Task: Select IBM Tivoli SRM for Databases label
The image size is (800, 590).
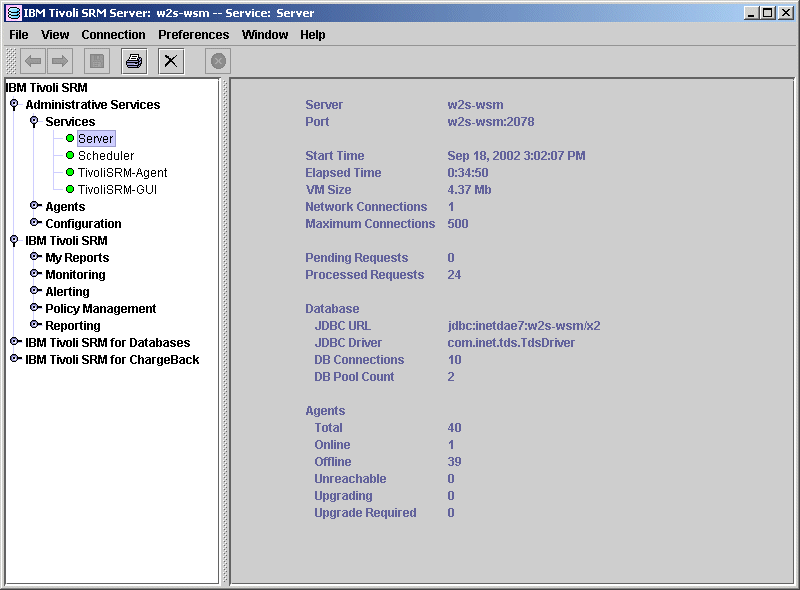Action: click(x=108, y=342)
